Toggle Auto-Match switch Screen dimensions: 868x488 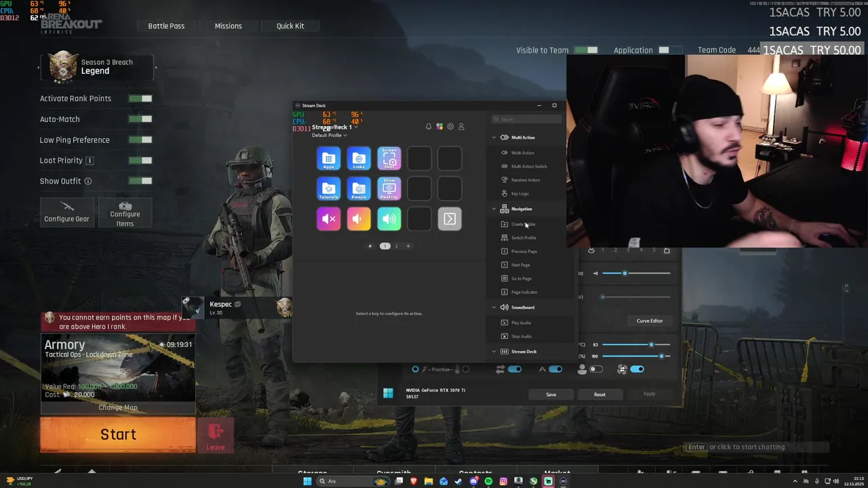(140, 119)
